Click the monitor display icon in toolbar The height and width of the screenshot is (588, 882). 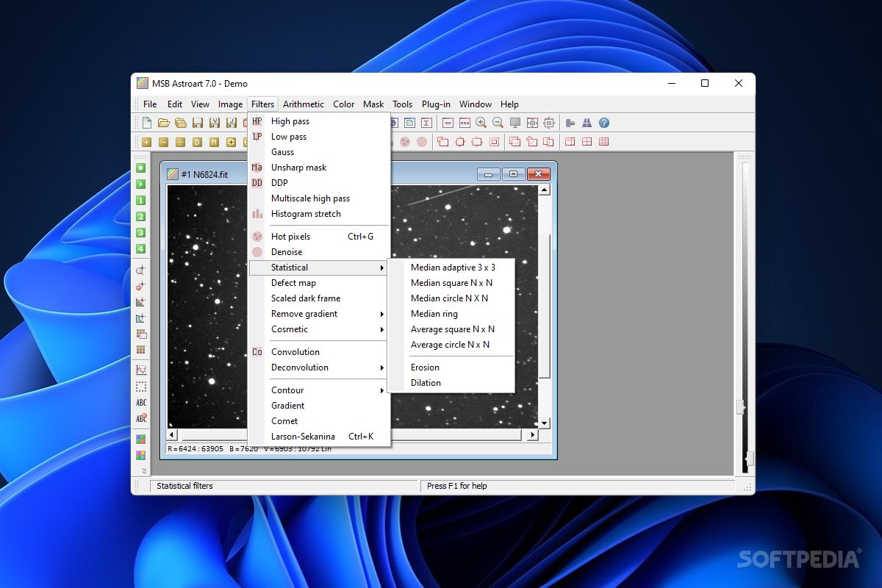click(515, 123)
